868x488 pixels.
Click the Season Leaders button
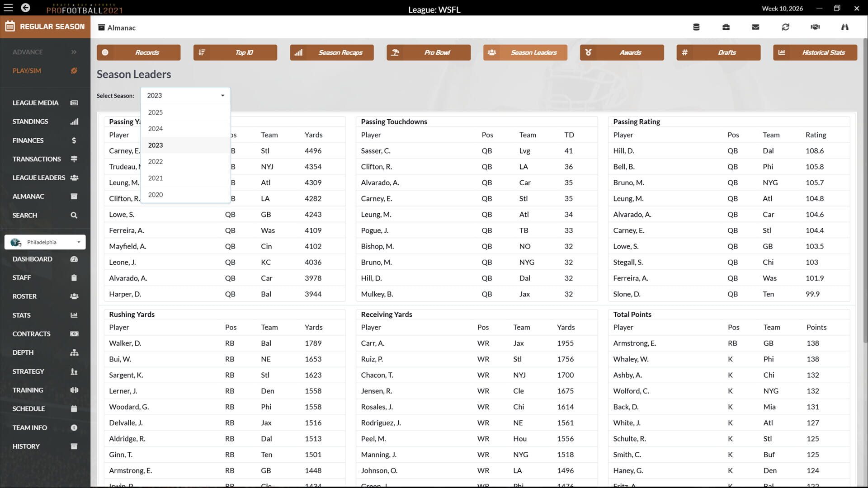[x=525, y=52]
